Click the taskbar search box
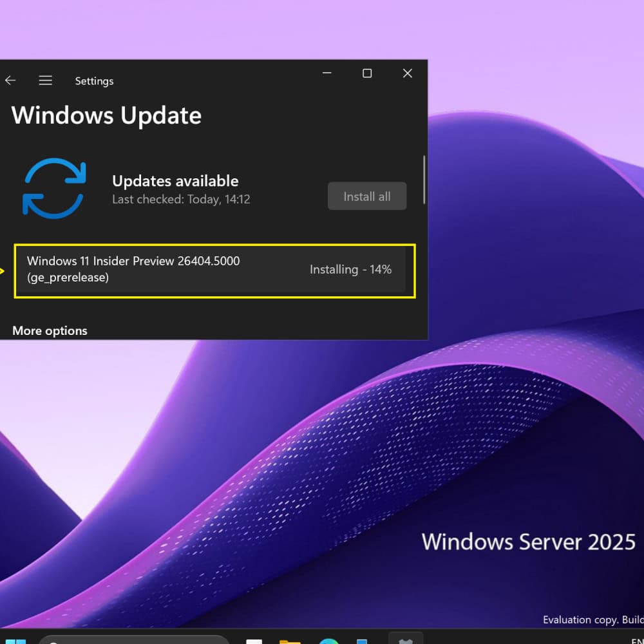Screen dimensions: 644x644 [x=134, y=639]
